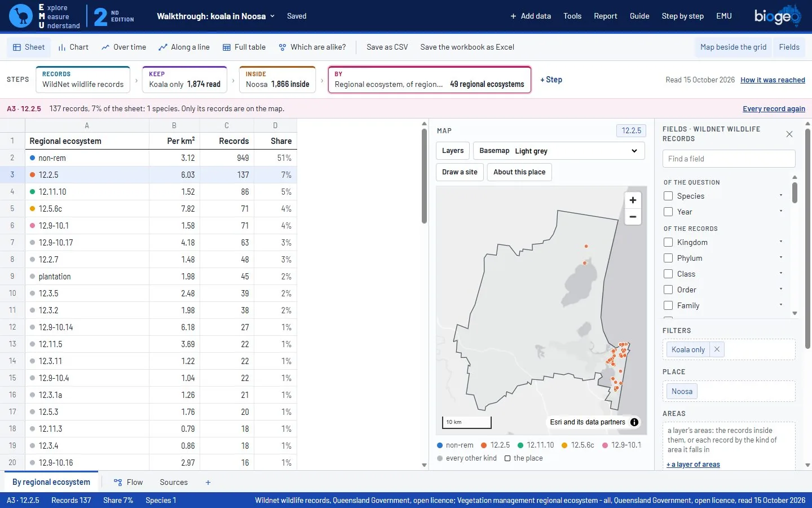Expand options arrow for Species field

click(781, 196)
